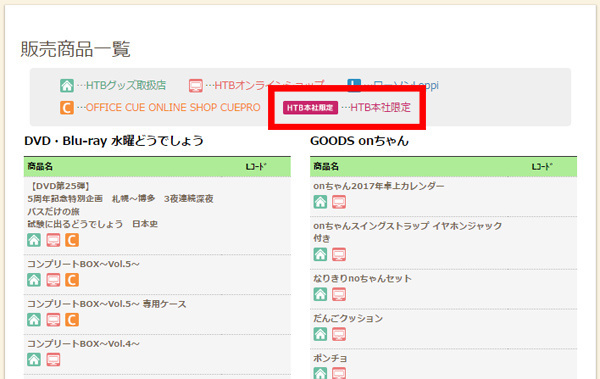600x379 pixels.
Task: Click the house icon under ポンチョ
Action: tap(320, 373)
